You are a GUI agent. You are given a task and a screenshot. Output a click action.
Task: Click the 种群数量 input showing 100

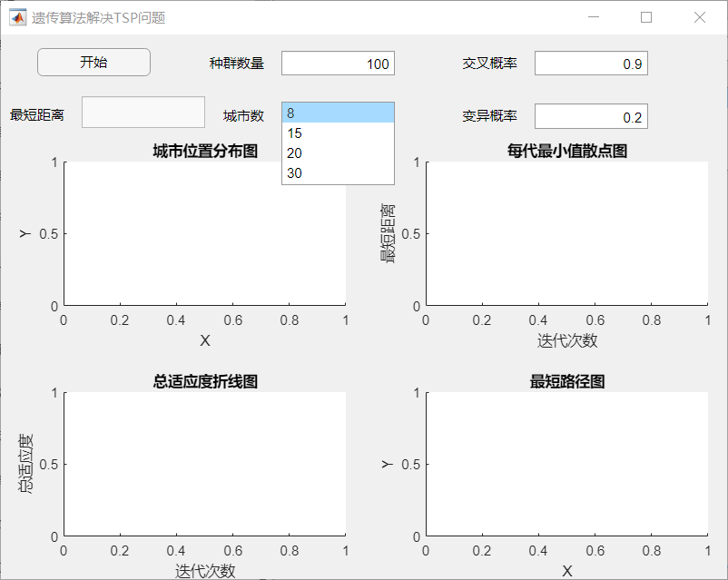point(338,63)
